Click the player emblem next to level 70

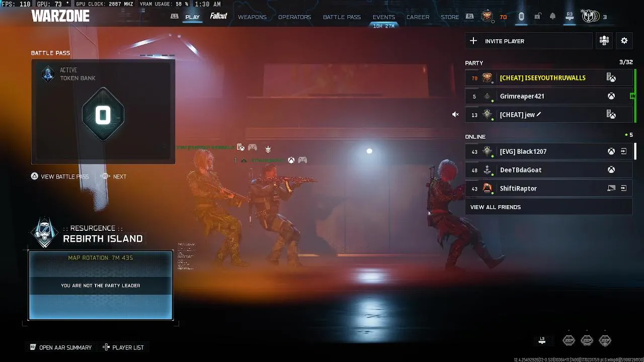pyautogui.click(x=487, y=17)
